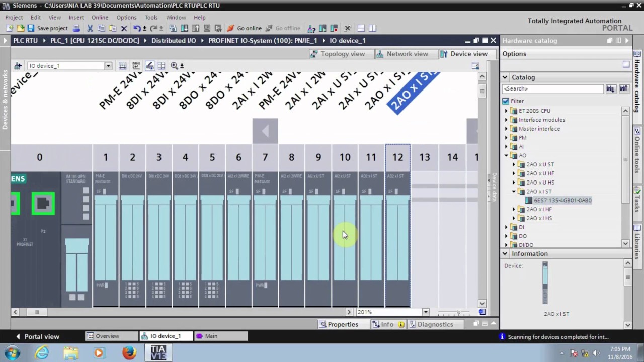
Task: Click Start CPU toolbar icon
Action: [323, 28]
